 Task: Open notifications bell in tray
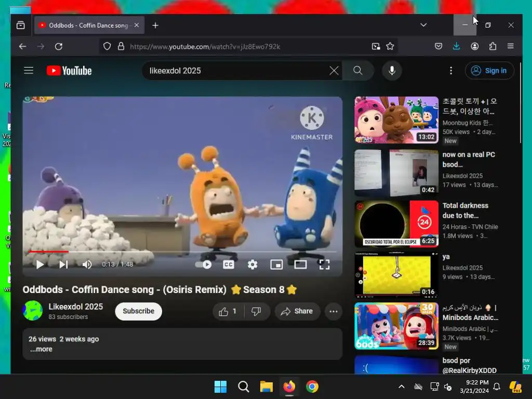pyautogui.click(x=497, y=387)
